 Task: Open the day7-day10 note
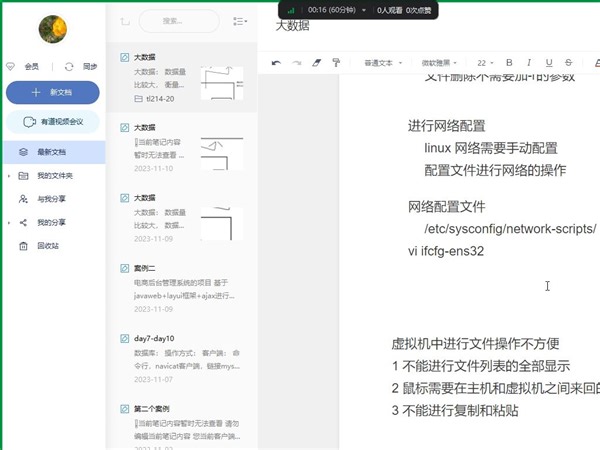click(x=182, y=359)
